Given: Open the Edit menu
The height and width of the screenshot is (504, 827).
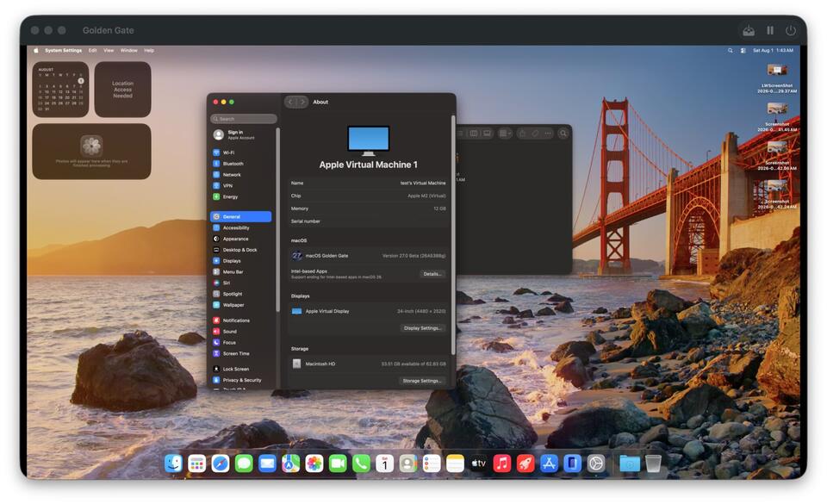Looking at the screenshot, I should tap(93, 51).
